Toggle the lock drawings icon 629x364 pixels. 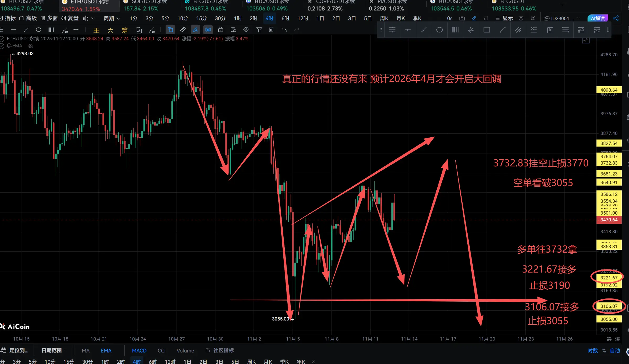pos(221,30)
